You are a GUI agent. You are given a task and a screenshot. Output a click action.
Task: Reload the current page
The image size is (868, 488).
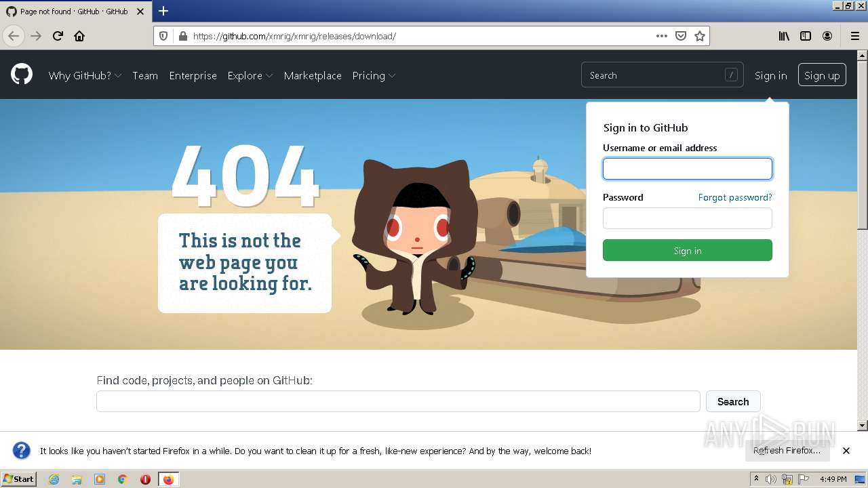[58, 36]
